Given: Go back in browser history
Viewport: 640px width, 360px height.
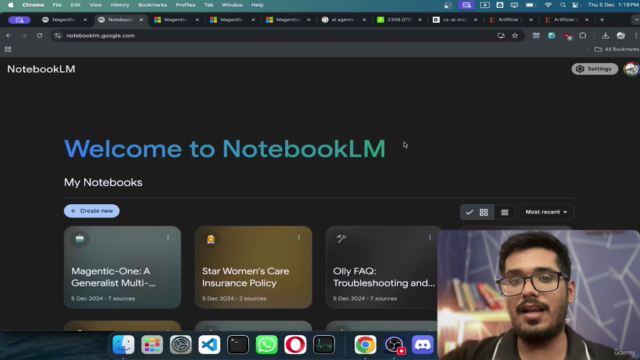Looking at the screenshot, I should tap(9, 36).
